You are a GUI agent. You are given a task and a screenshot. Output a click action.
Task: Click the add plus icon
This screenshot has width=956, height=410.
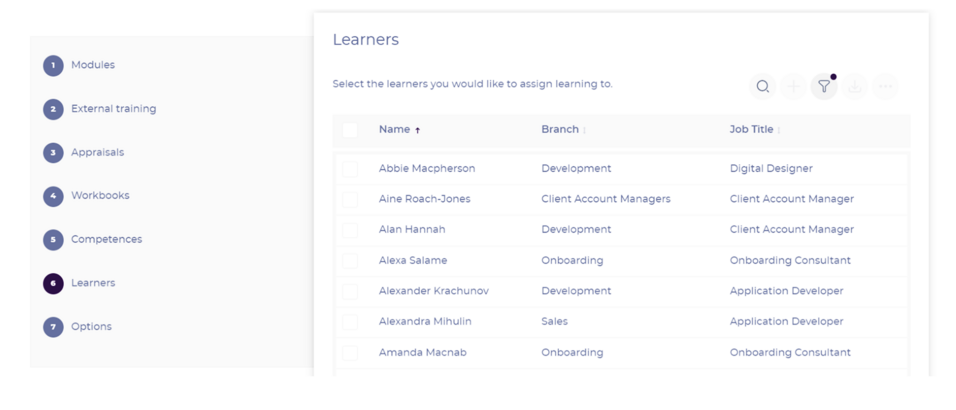[793, 87]
